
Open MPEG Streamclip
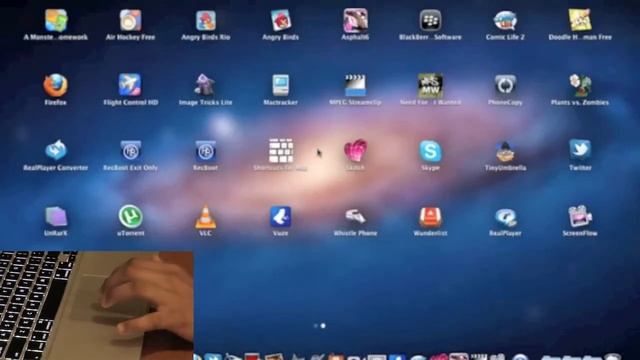point(356,85)
